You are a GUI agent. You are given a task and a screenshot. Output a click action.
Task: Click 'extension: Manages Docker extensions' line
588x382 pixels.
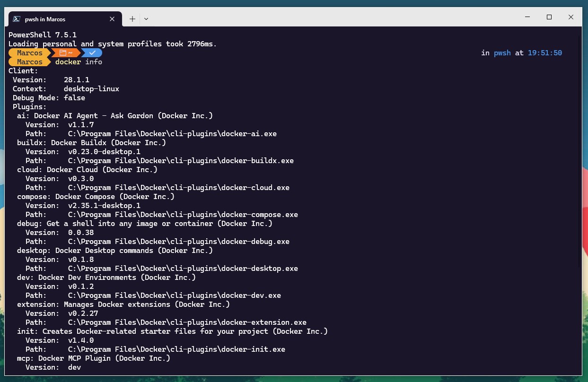pyautogui.click(x=123, y=304)
